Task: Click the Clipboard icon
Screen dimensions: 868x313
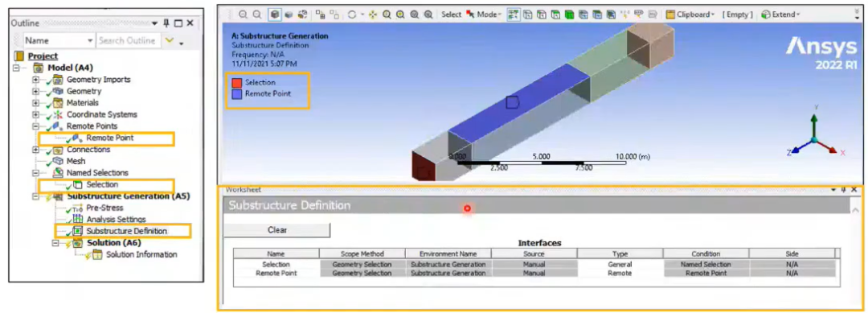Action: (670, 14)
